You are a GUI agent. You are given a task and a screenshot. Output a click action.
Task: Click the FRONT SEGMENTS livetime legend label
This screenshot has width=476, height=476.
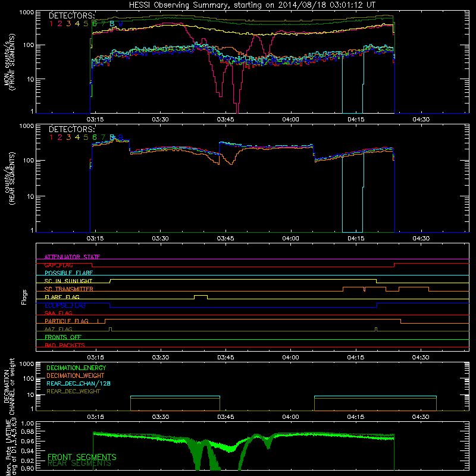point(82,457)
